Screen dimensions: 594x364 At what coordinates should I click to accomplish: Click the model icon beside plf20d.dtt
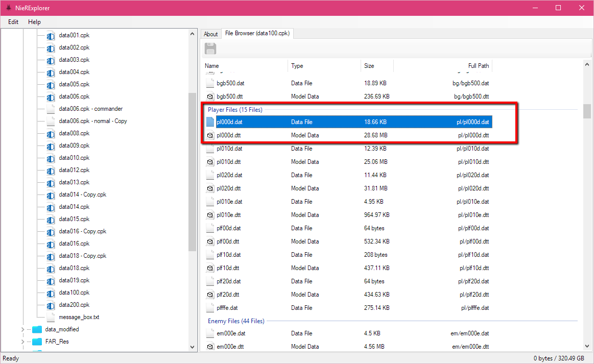[x=210, y=294]
